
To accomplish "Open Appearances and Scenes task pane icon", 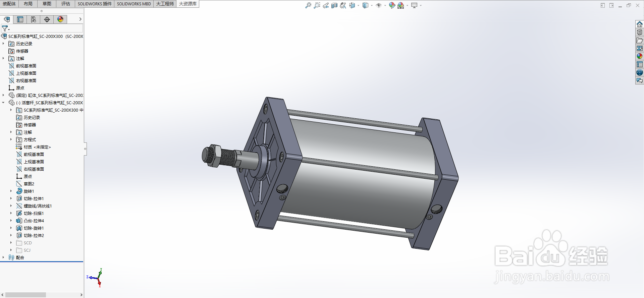I will click(640, 56).
